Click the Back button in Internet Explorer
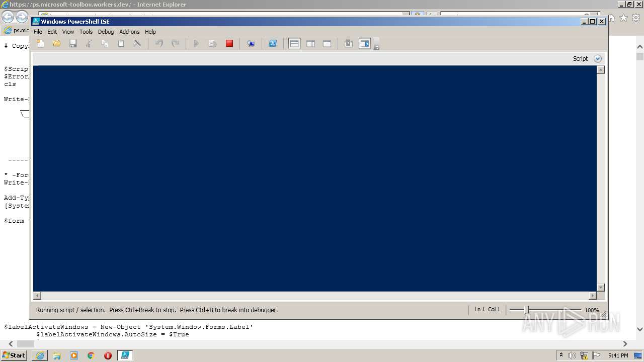Viewport: 644px width, 362px height. pyautogui.click(x=8, y=17)
